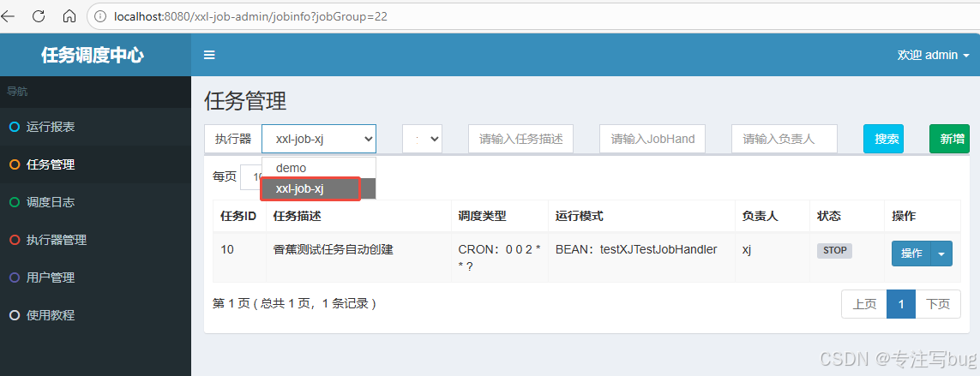This screenshot has height=376, width=980.
Task: Click the CRON: 0 0 2 * * ? cell
Action: click(499, 258)
